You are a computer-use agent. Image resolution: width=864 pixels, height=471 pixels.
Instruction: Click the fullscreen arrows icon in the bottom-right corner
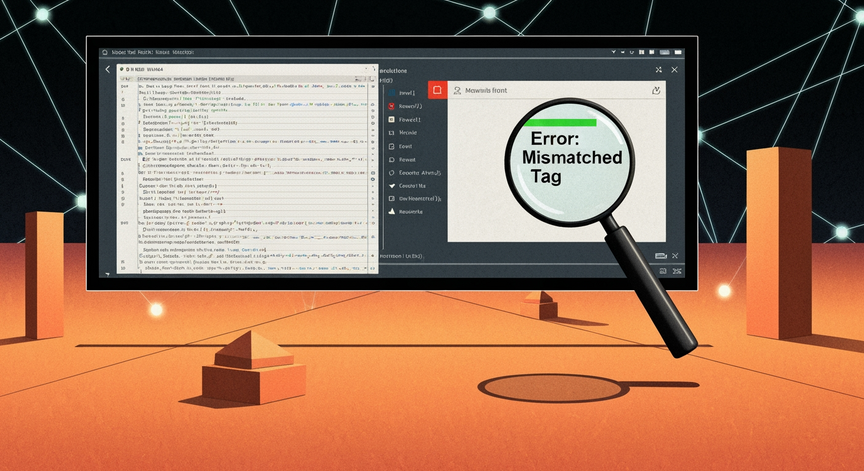point(677,271)
